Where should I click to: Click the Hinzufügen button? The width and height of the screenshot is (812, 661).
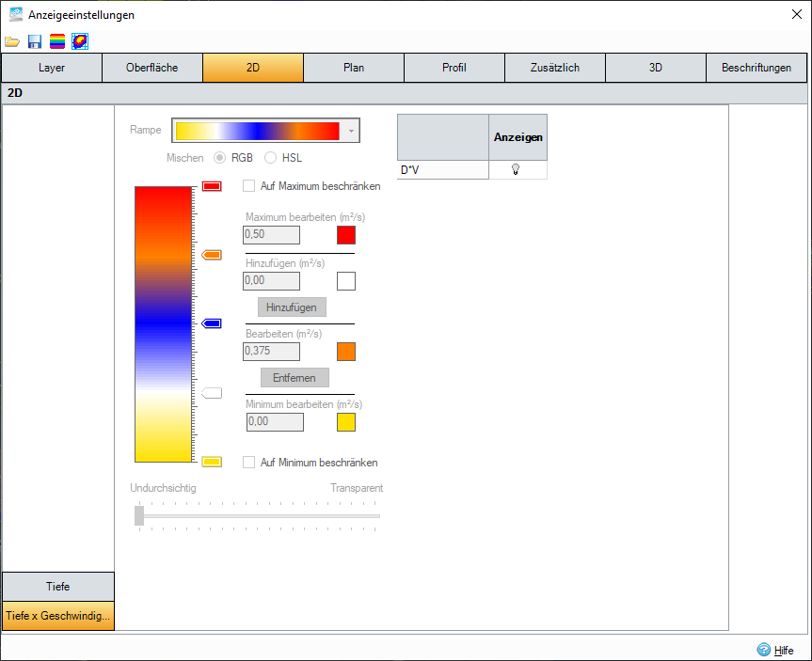coord(292,307)
